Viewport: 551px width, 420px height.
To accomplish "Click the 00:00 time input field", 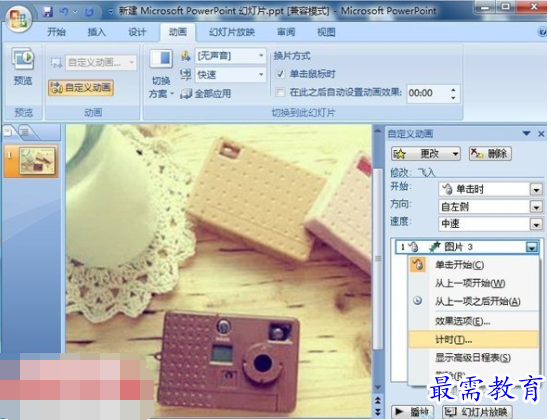I will pos(428,93).
